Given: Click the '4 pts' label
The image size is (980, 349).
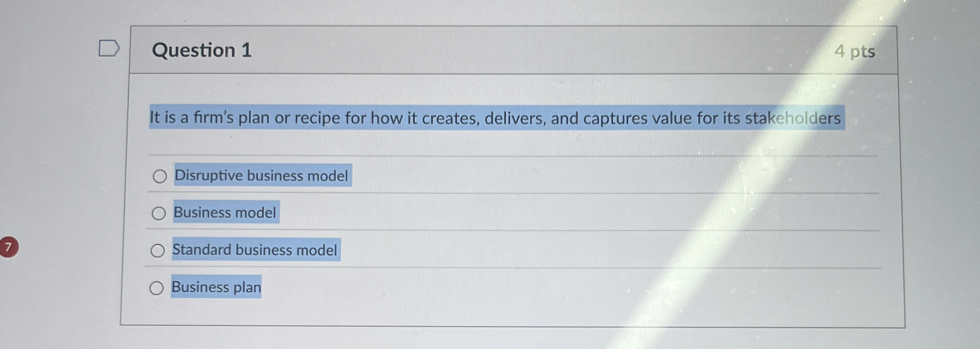Looking at the screenshot, I should (x=855, y=51).
